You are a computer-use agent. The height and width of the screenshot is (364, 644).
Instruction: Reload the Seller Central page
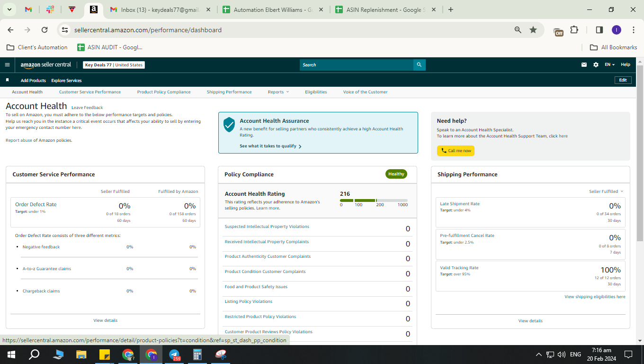[x=45, y=30]
